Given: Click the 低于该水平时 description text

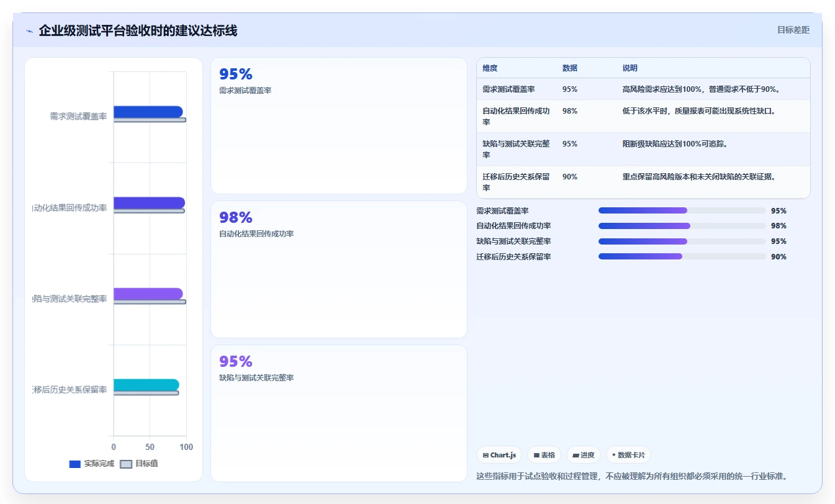Looking at the screenshot, I should coord(700,111).
